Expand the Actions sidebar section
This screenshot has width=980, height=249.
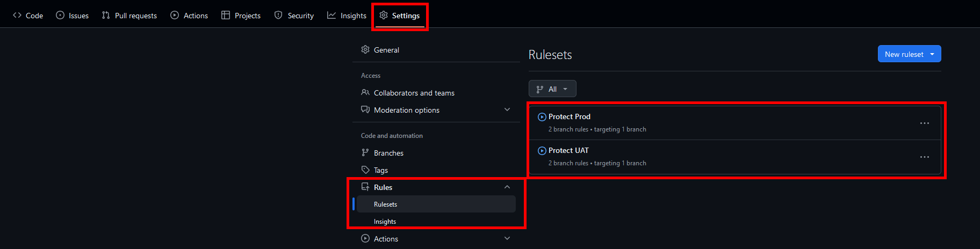[x=507, y=238]
